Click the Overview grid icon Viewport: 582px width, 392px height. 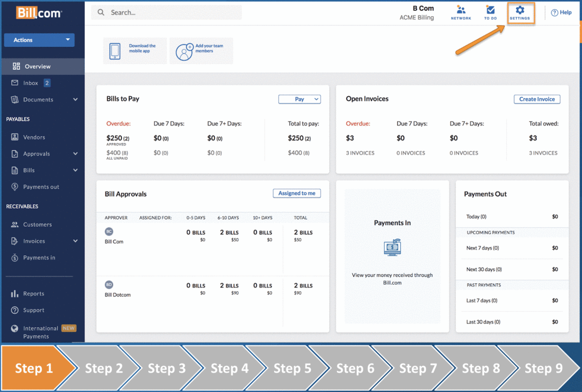coord(16,66)
